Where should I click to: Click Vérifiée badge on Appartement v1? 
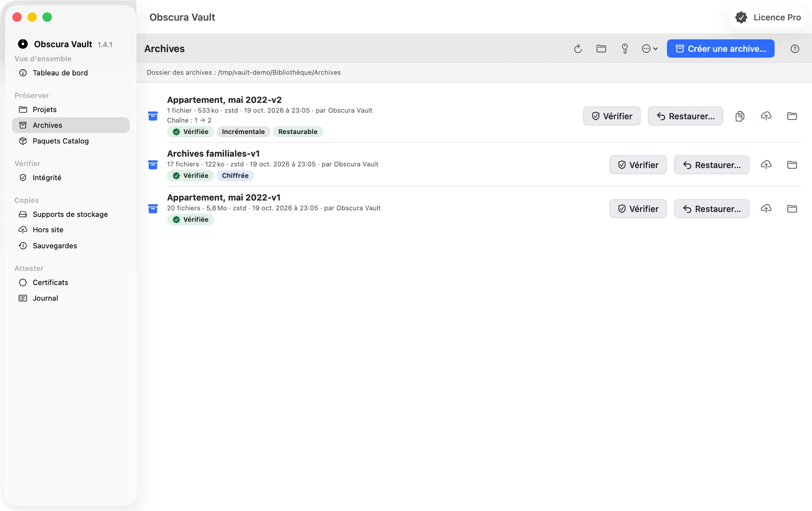[190, 219]
